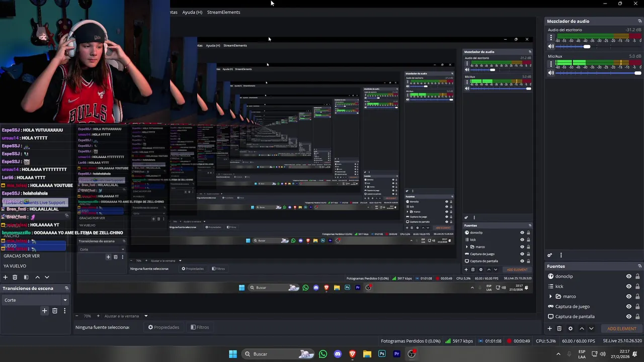The image size is (644, 362).
Task: Add a scene with the scenes plus icon
Action: pyautogui.click(x=6, y=277)
